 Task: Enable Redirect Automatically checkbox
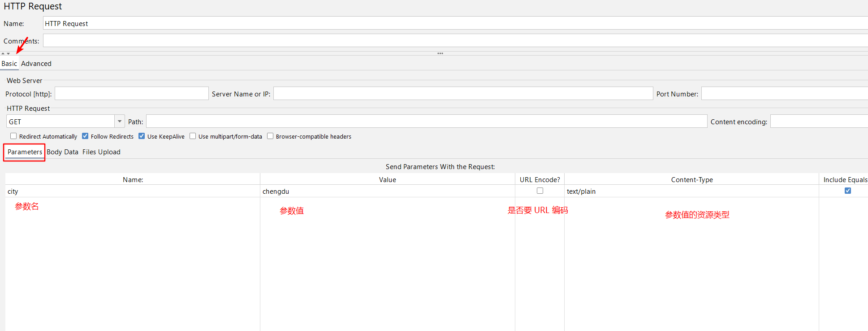coord(13,136)
